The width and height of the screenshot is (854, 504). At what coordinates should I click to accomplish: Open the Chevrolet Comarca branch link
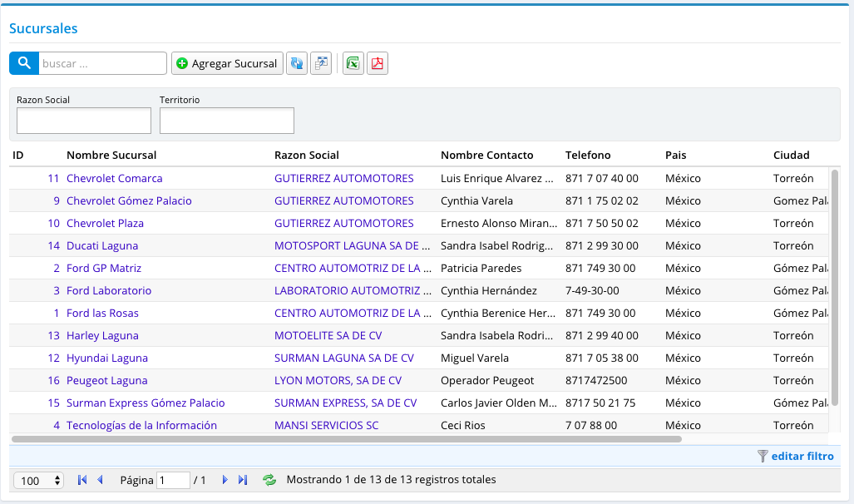[115, 178]
